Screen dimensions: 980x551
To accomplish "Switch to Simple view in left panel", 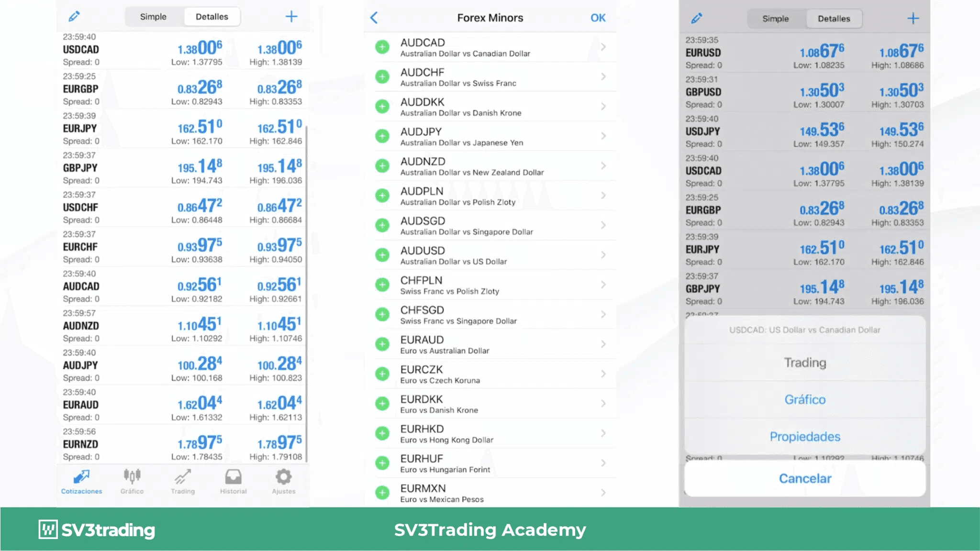I will coord(153,17).
